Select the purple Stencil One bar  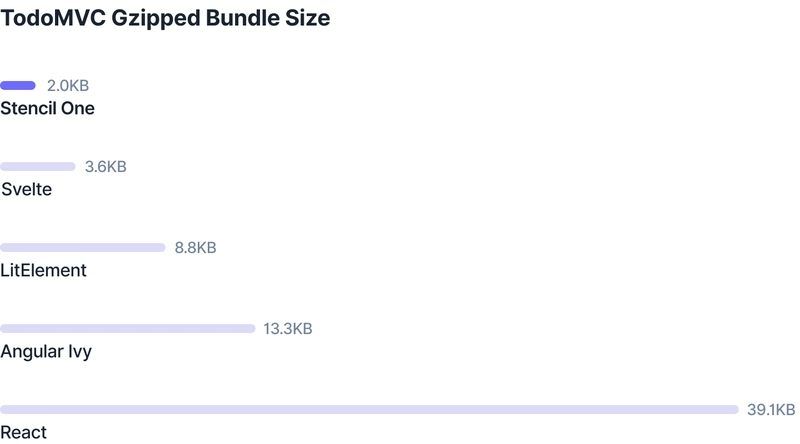[x=18, y=85]
